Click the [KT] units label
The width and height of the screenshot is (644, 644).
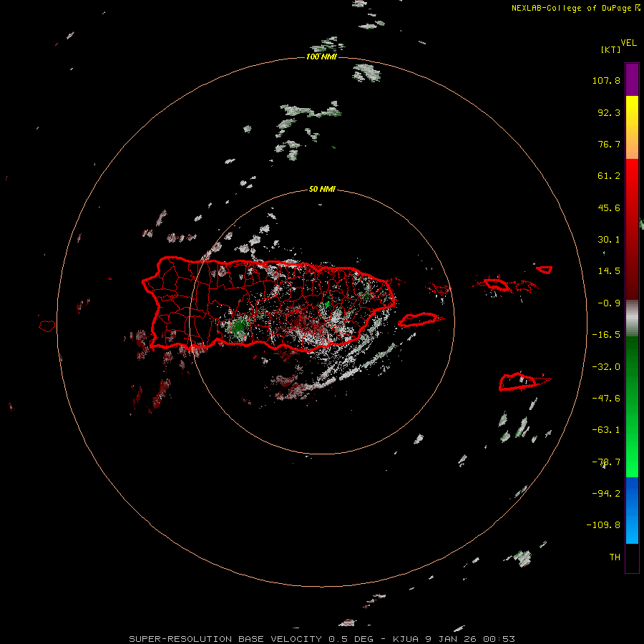[610, 49]
